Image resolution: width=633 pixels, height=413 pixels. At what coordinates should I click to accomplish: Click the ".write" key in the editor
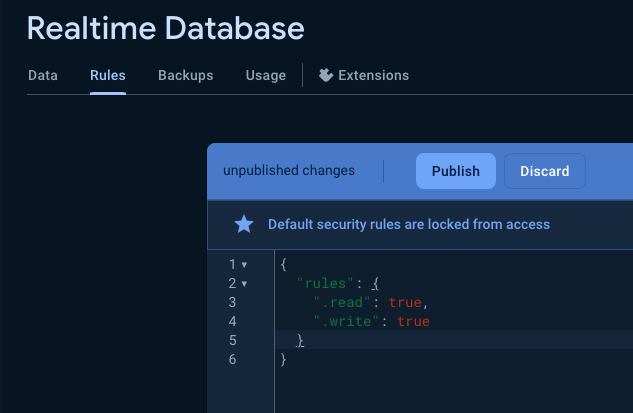[346, 321]
